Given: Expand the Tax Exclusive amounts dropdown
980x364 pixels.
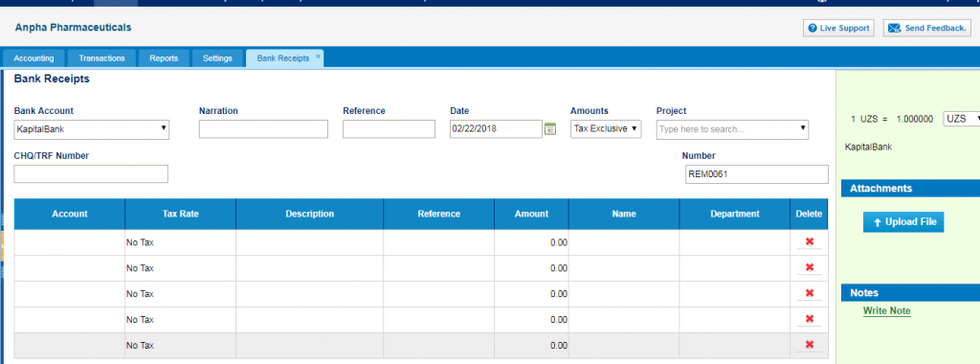Looking at the screenshot, I should (606, 129).
